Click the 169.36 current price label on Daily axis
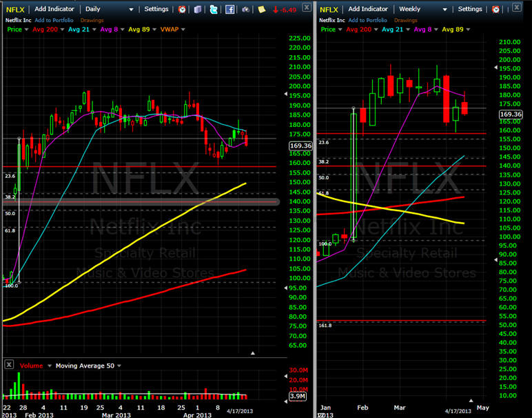 point(300,146)
